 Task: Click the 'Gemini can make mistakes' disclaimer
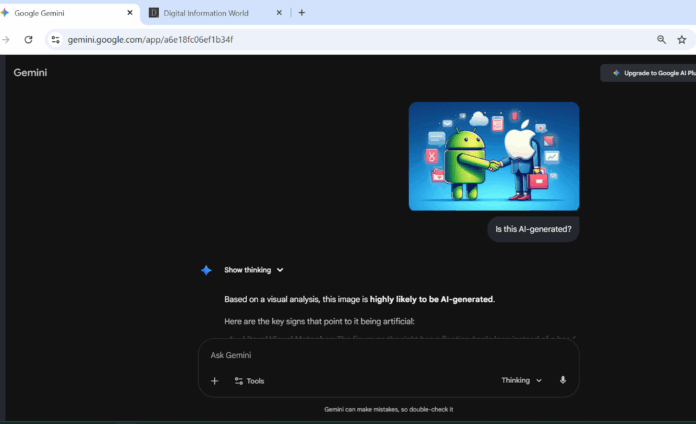[x=388, y=409]
